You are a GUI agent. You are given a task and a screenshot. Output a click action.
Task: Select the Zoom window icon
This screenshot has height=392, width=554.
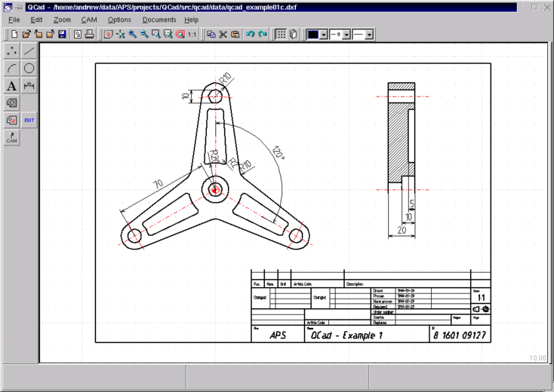point(155,34)
